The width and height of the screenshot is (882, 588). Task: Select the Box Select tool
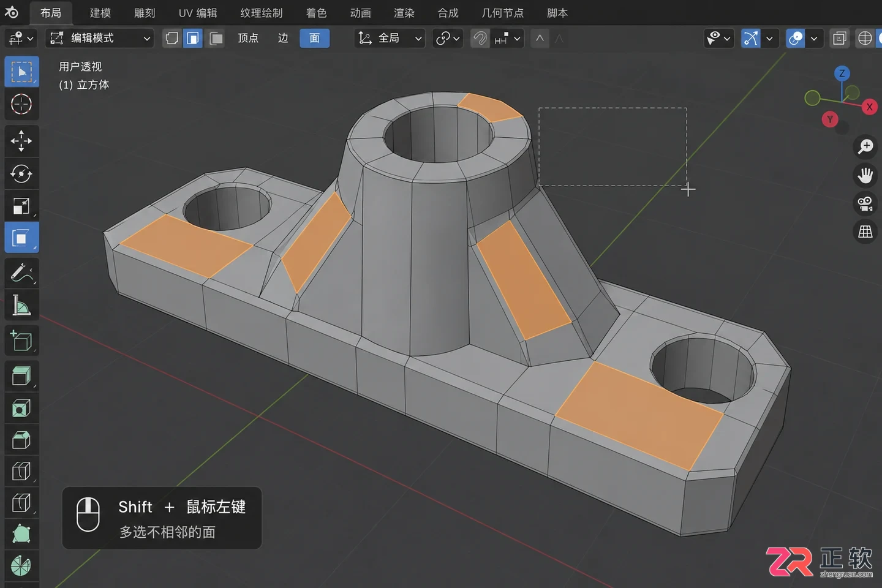tap(21, 72)
